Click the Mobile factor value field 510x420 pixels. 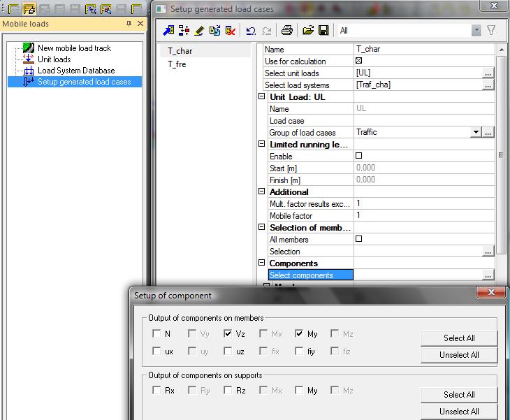(x=423, y=216)
